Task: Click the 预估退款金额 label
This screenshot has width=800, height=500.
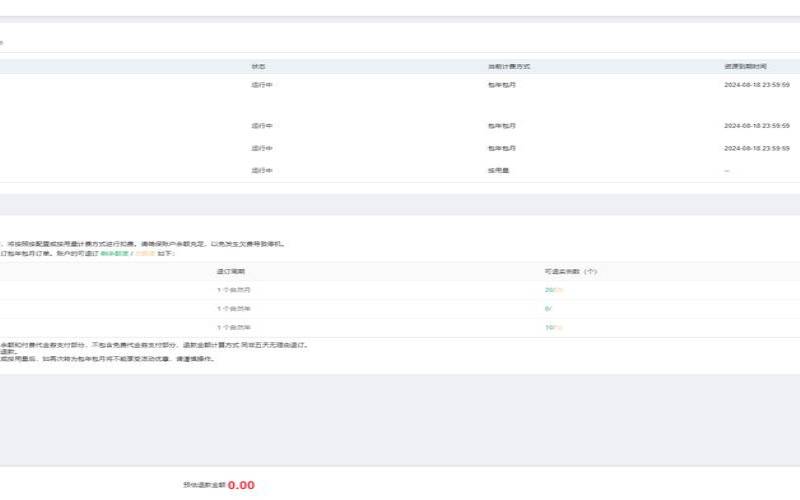Action: pyautogui.click(x=203, y=485)
